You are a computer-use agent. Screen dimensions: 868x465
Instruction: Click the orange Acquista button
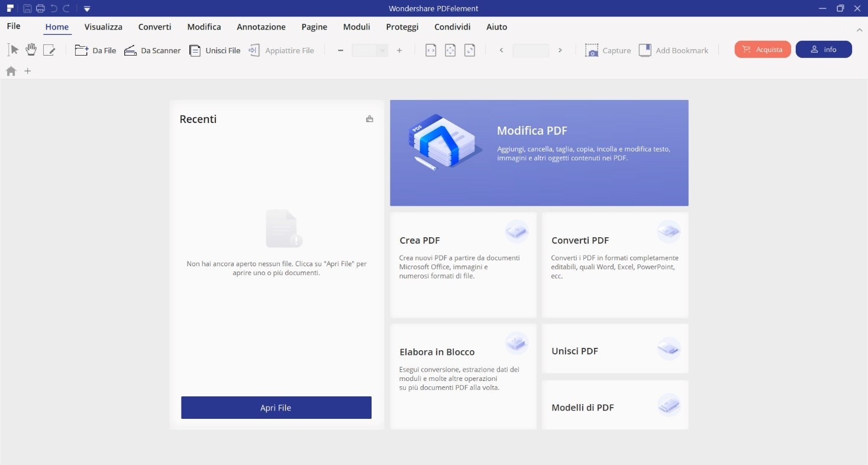pyautogui.click(x=762, y=49)
